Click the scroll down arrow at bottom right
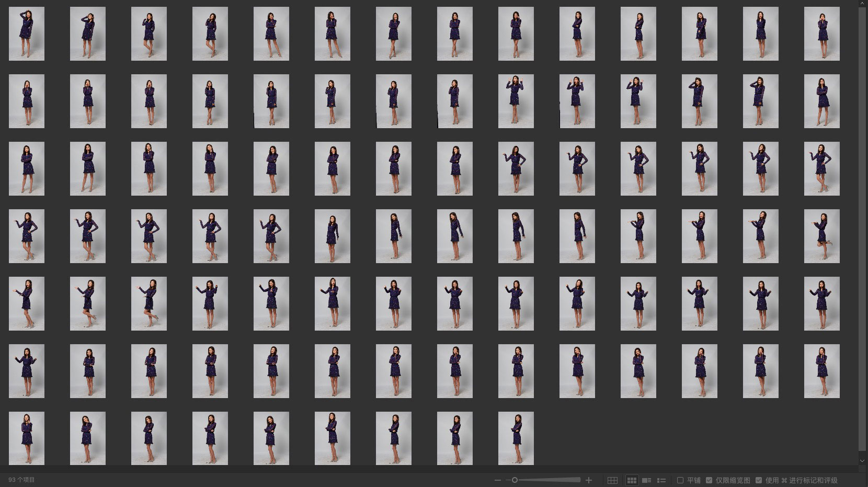The height and width of the screenshot is (487, 868). (x=862, y=461)
